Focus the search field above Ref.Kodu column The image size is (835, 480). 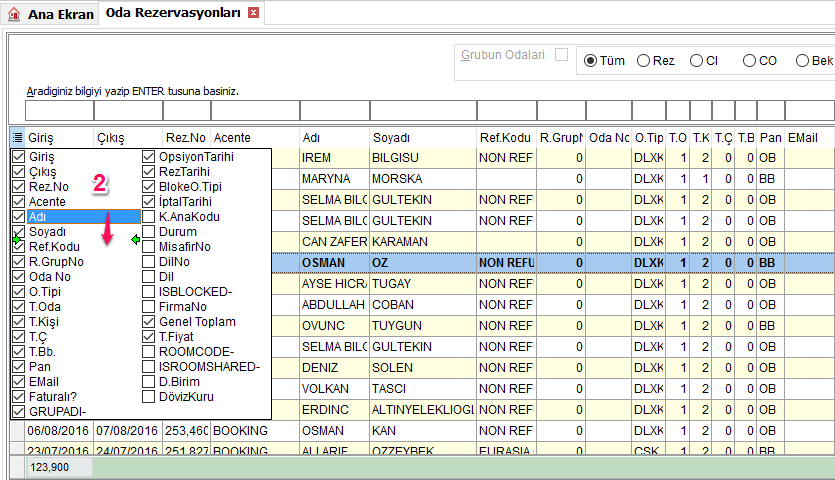point(507,111)
